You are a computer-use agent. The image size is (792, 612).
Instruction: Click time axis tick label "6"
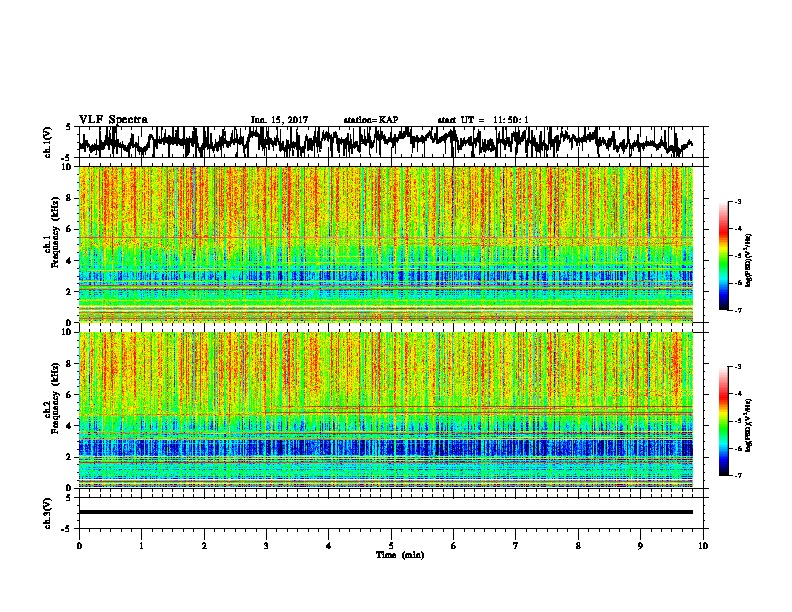[x=454, y=546]
